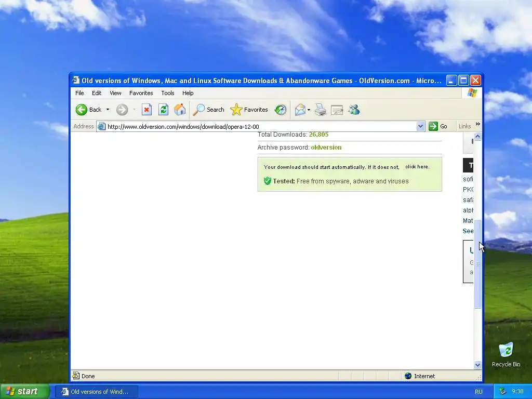Open the Back history dropdown arrow
Screen dimensions: 532x399
point(108,110)
